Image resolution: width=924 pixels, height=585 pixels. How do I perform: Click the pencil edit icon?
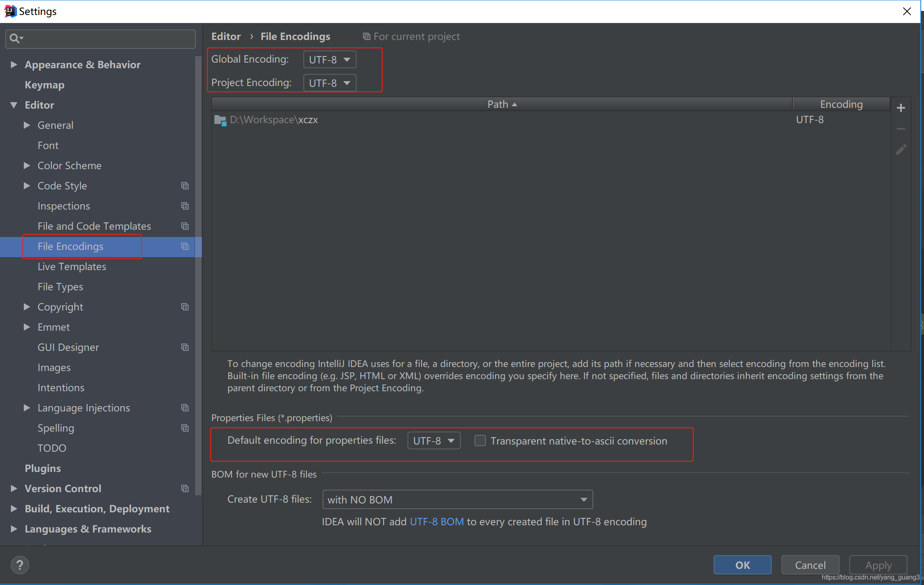tap(901, 150)
